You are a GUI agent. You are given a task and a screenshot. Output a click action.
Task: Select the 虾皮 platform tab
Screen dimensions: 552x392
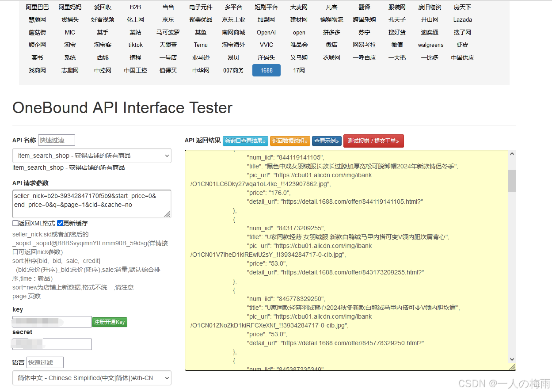463,45
